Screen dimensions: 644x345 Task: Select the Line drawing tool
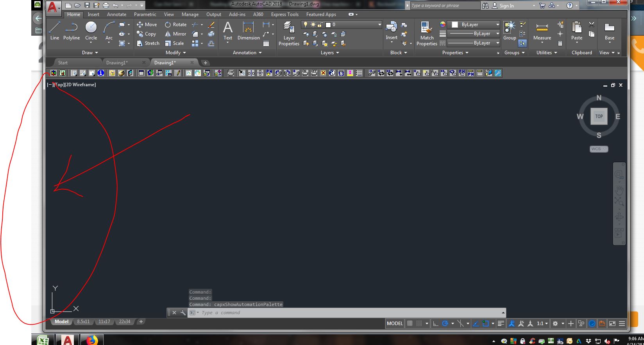tap(54, 31)
